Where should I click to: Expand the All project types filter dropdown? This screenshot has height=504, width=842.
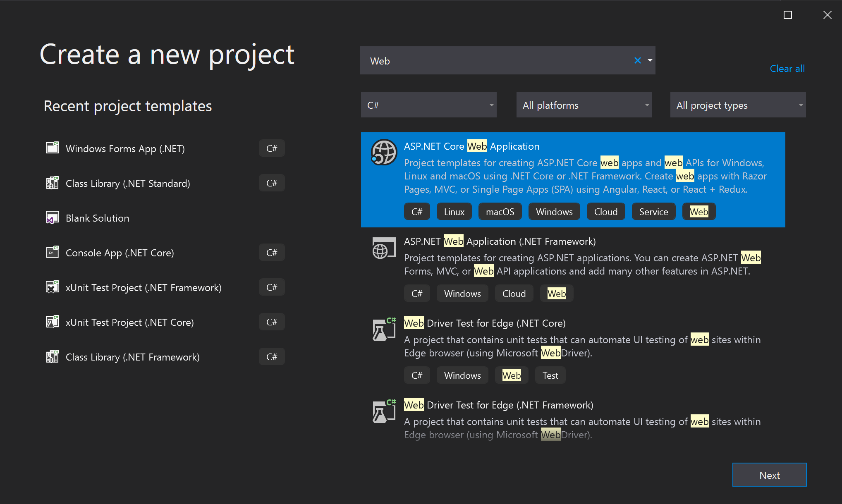tap(737, 105)
